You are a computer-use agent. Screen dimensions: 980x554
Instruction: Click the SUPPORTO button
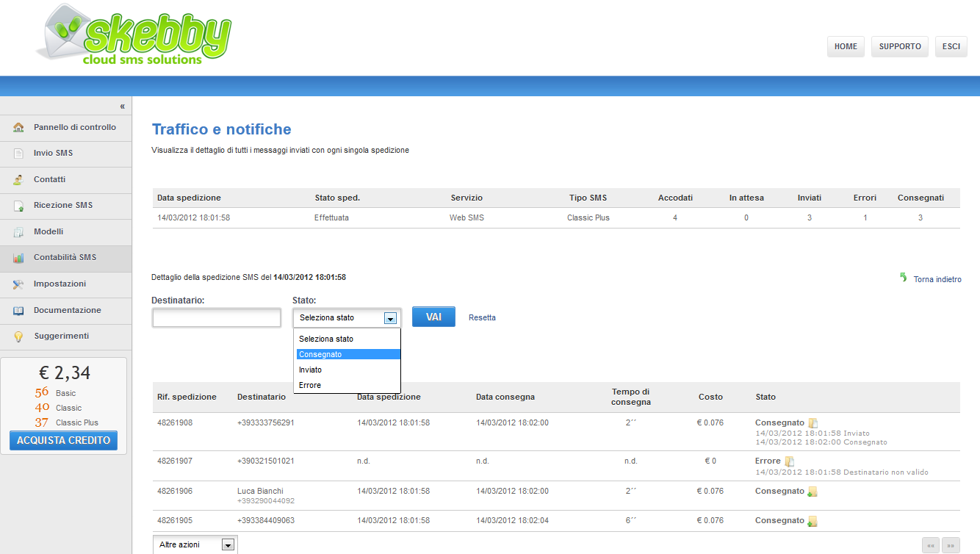coord(900,46)
